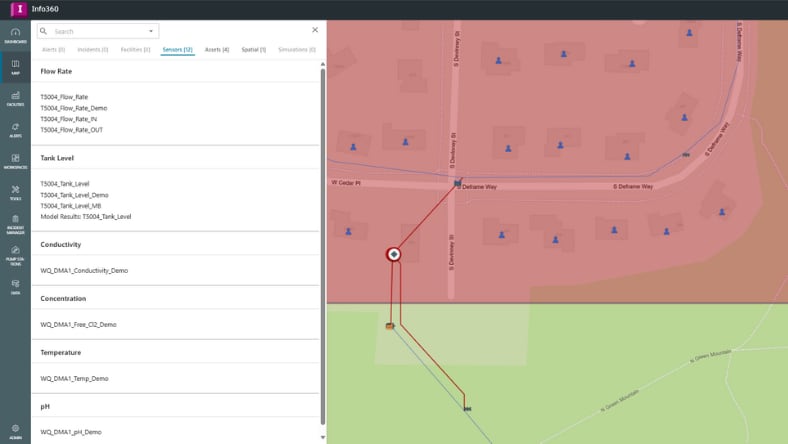Switch to the Alerts (0) tab
The height and width of the screenshot is (444, 788).
[x=53, y=50]
